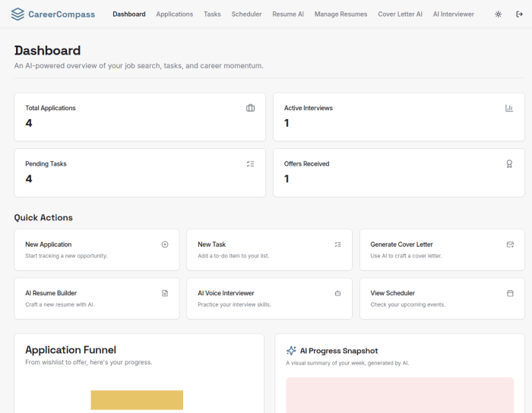Open the New Application quick action
Image resolution: width=532 pixels, height=413 pixels.
coord(97,250)
